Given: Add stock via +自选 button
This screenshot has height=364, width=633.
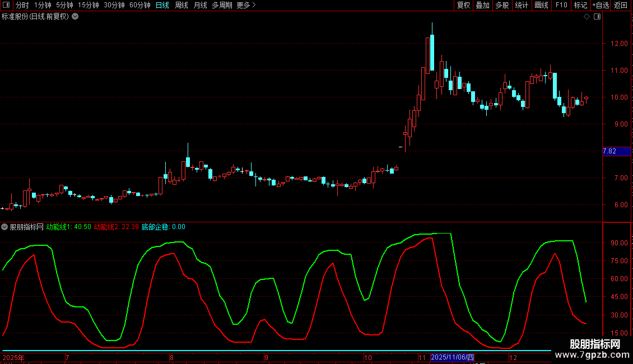Looking at the screenshot, I should coord(601,5).
